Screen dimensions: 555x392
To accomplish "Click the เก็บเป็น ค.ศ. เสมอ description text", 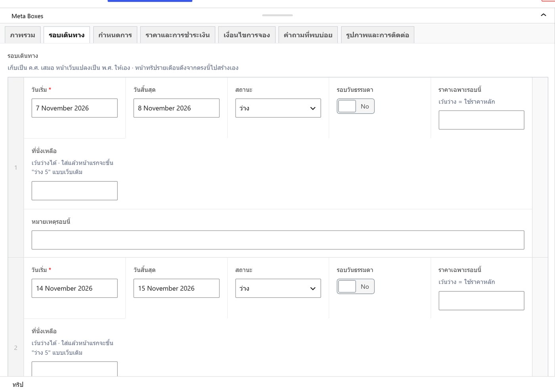I will coord(123,68).
